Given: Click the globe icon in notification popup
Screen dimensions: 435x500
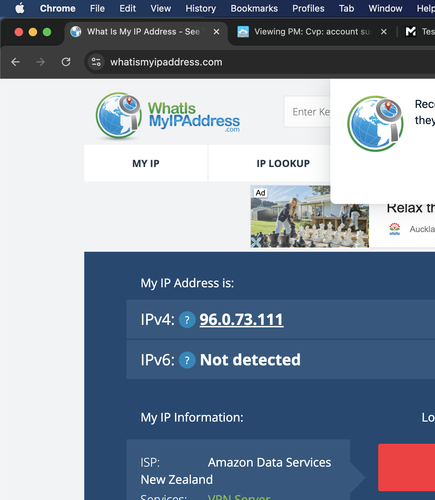Looking at the screenshot, I should coord(375,123).
